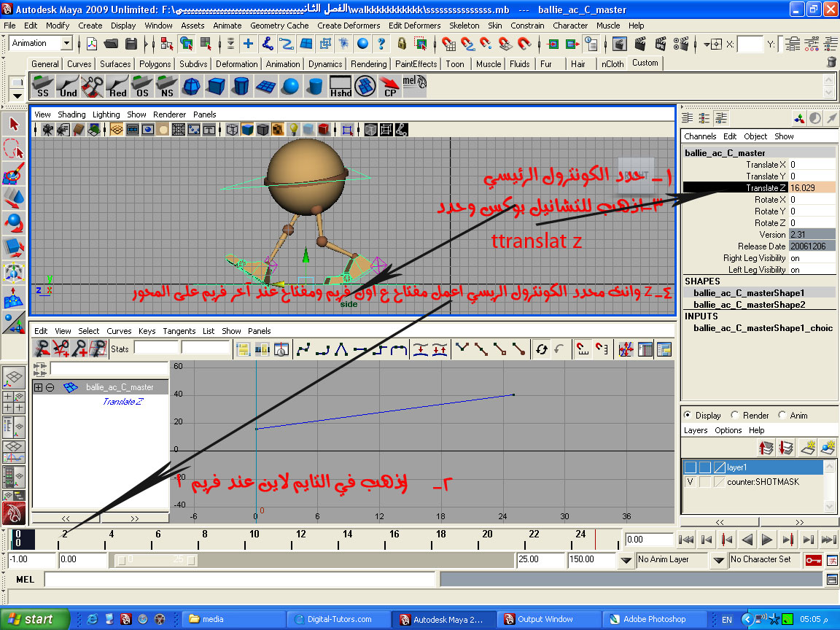840x630 pixels.
Task: Open the mel script shelf icon
Action: [x=414, y=86]
